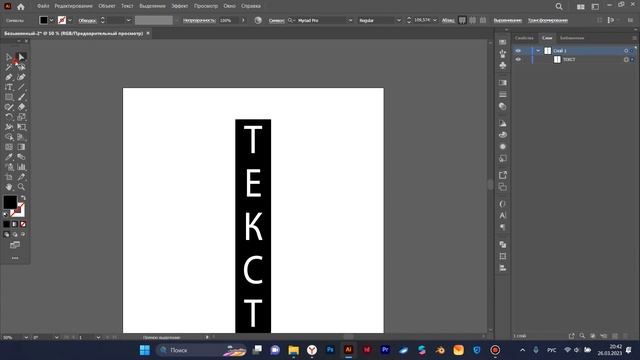The image size is (640, 360).
Task: Select the Rectangle tool
Action: [x=9, y=97]
